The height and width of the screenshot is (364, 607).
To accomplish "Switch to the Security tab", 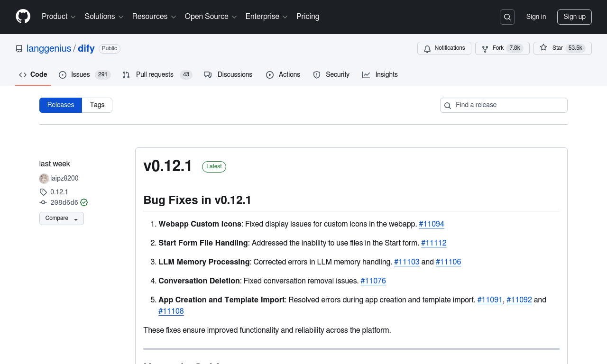I will 331,75.
